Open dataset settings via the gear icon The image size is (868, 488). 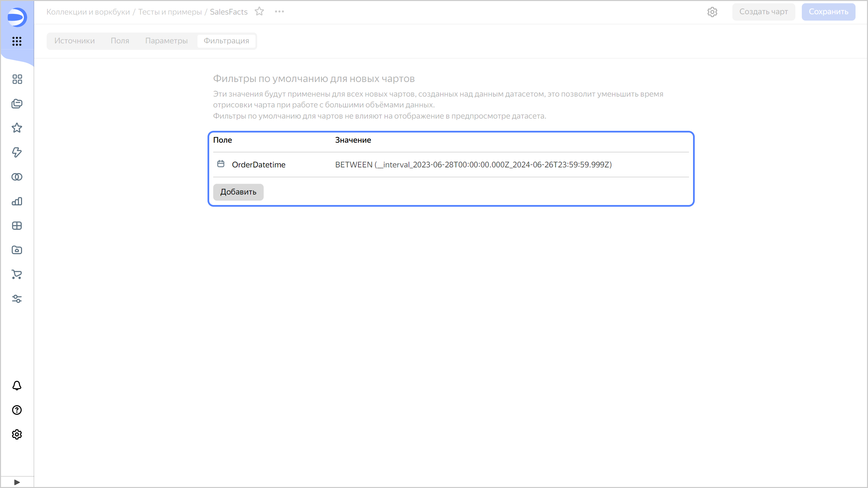712,12
